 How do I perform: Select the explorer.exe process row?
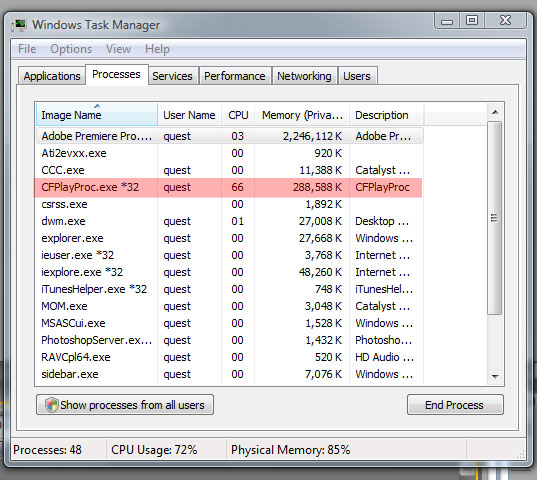(x=228, y=238)
